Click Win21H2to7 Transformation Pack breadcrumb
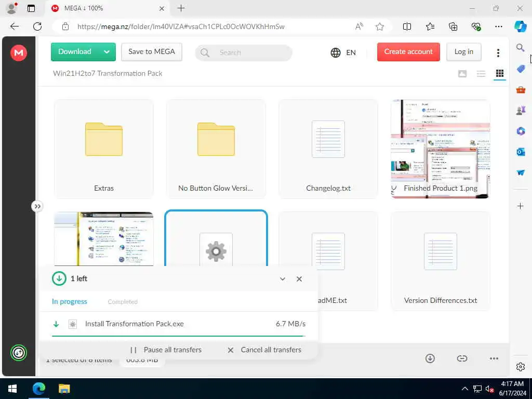 (x=108, y=74)
